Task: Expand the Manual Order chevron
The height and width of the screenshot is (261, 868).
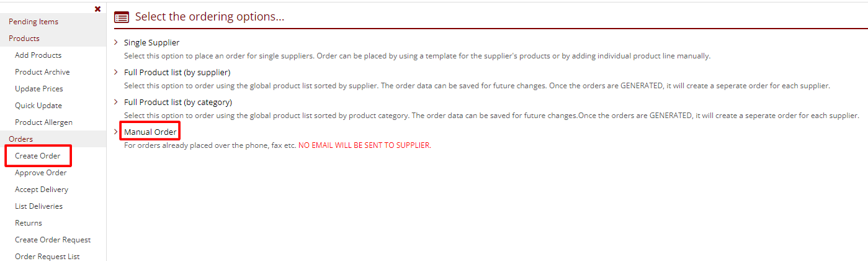Action: (116, 132)
